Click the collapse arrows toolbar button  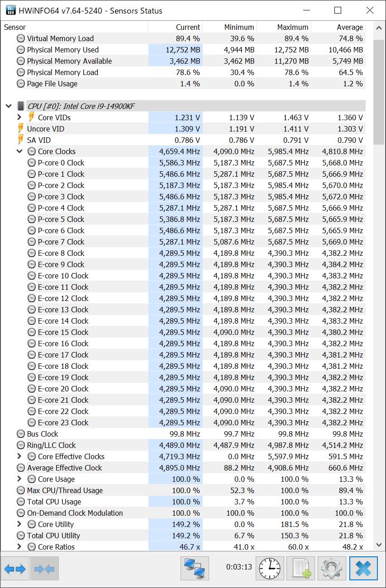pos(44,569)
